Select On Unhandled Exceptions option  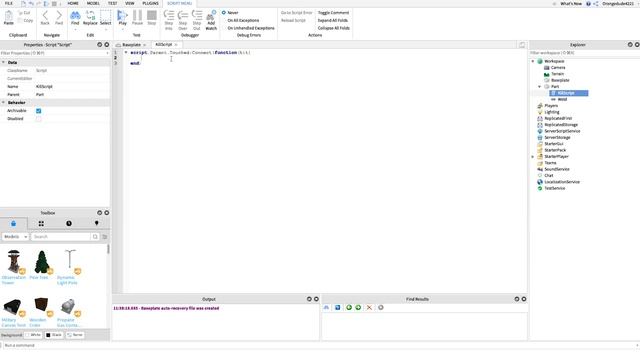248,28
